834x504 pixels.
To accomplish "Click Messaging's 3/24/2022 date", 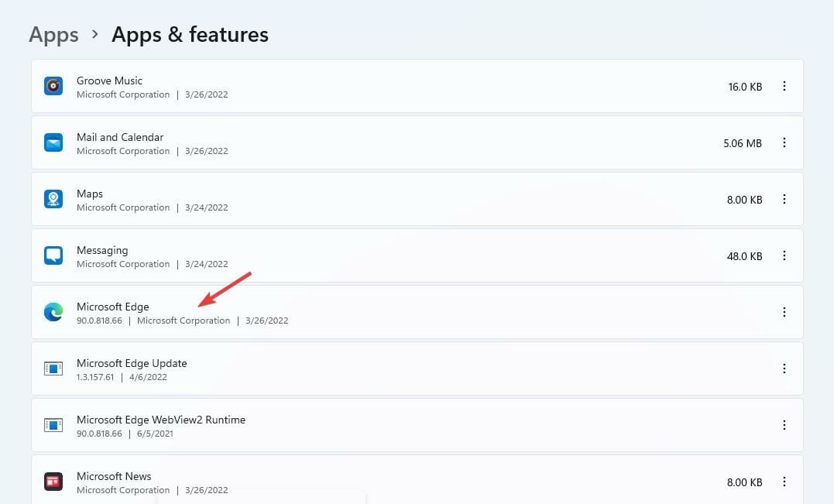I will coord(207,264).
